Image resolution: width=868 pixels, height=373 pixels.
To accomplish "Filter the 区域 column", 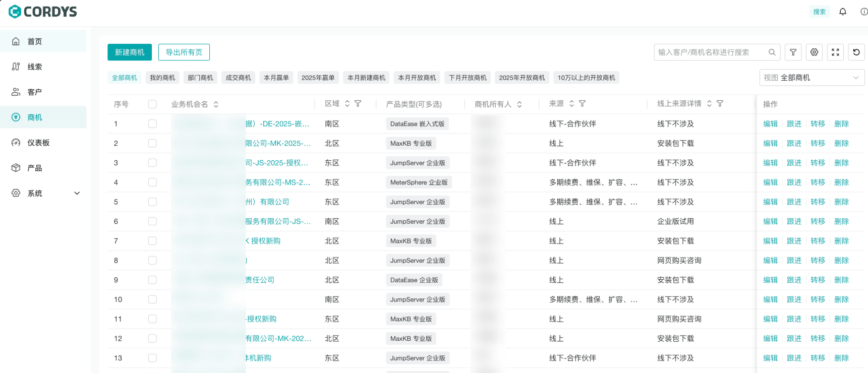I will tap(358, 103).
